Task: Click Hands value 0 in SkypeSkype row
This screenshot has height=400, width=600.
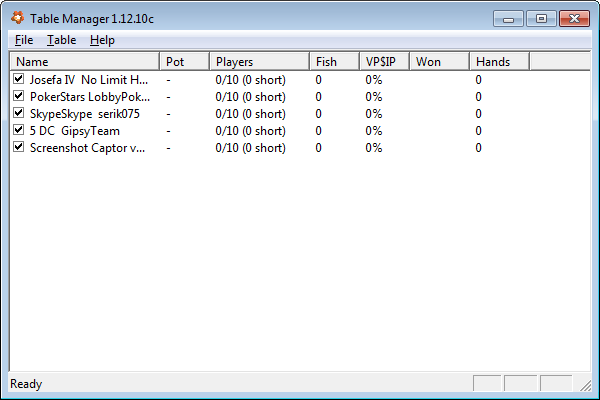Action: tap(478, 114)
